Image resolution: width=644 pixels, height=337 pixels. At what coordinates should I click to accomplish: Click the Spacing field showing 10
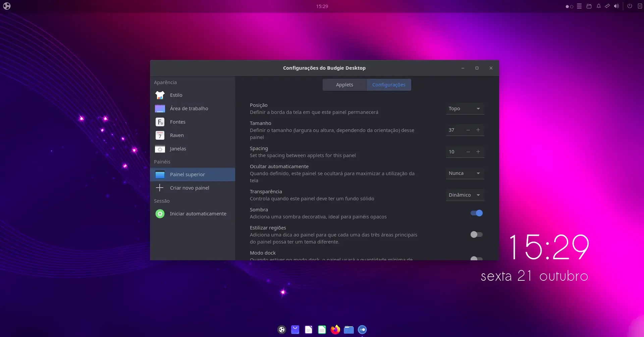point(454,152)
